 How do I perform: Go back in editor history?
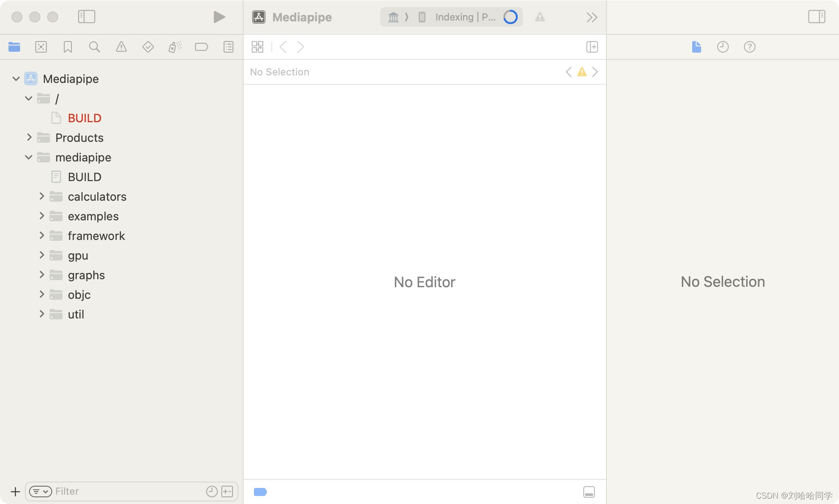pos(283,47)
